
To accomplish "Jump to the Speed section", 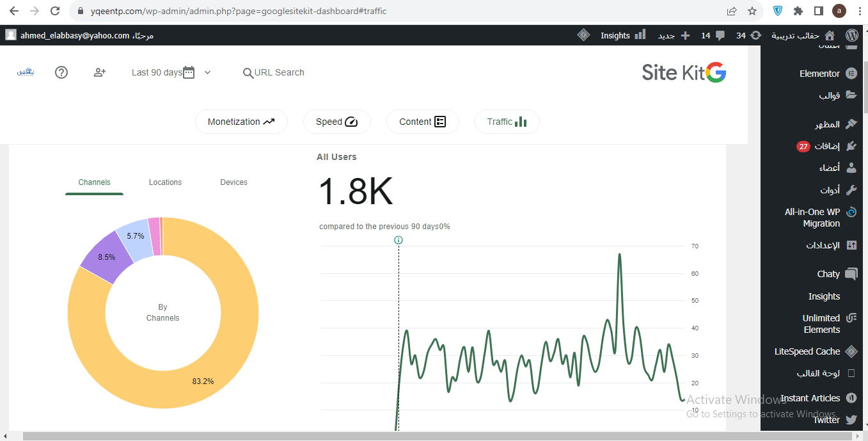I will point(336,122).
